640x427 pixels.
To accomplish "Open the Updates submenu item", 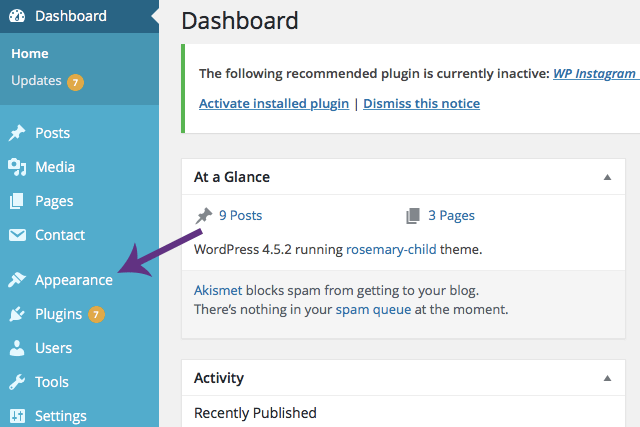I will click(x=37, y=80).
